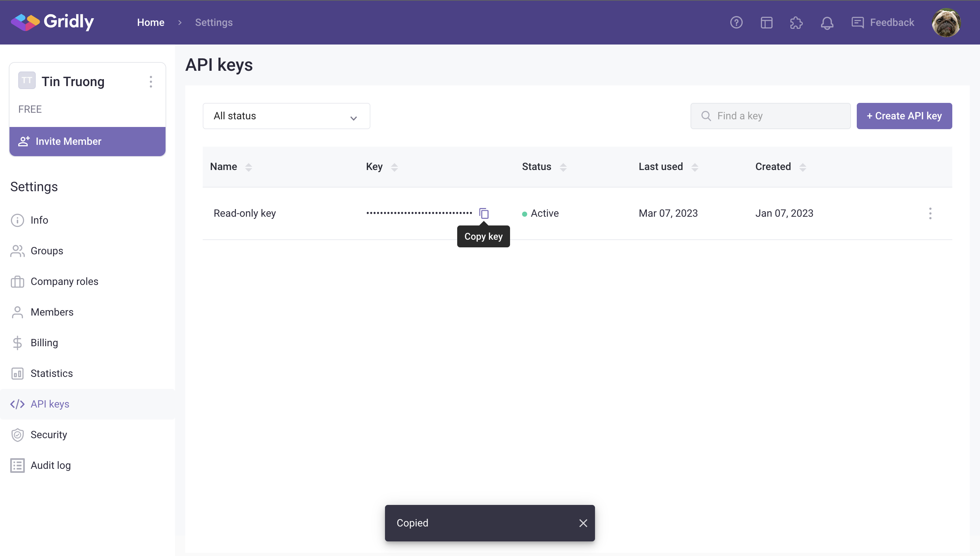Open the notifications bell
Viewport: 980px width, 556px height.
827,23
